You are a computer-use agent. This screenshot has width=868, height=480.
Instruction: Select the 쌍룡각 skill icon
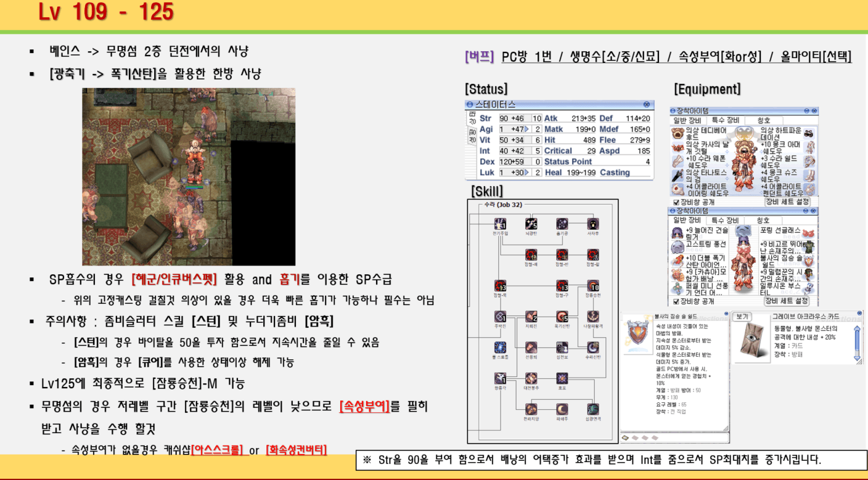pyautogui.click(x=500, y=378)
